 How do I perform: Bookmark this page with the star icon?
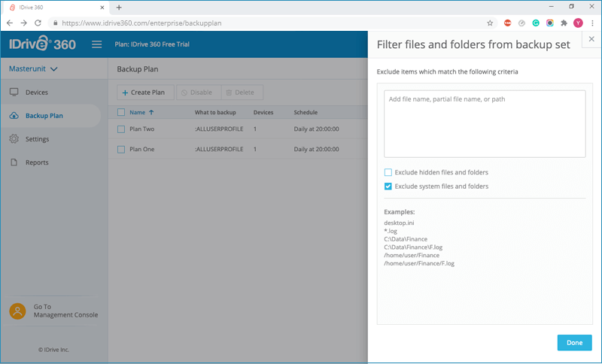tap(490, 23)
